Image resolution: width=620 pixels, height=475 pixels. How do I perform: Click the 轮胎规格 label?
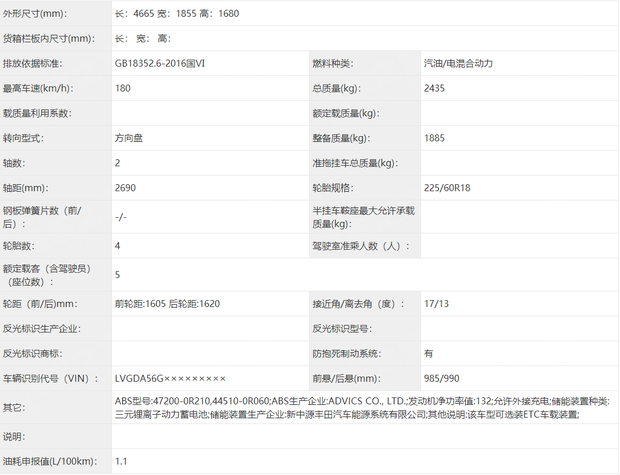pos(333,188)
